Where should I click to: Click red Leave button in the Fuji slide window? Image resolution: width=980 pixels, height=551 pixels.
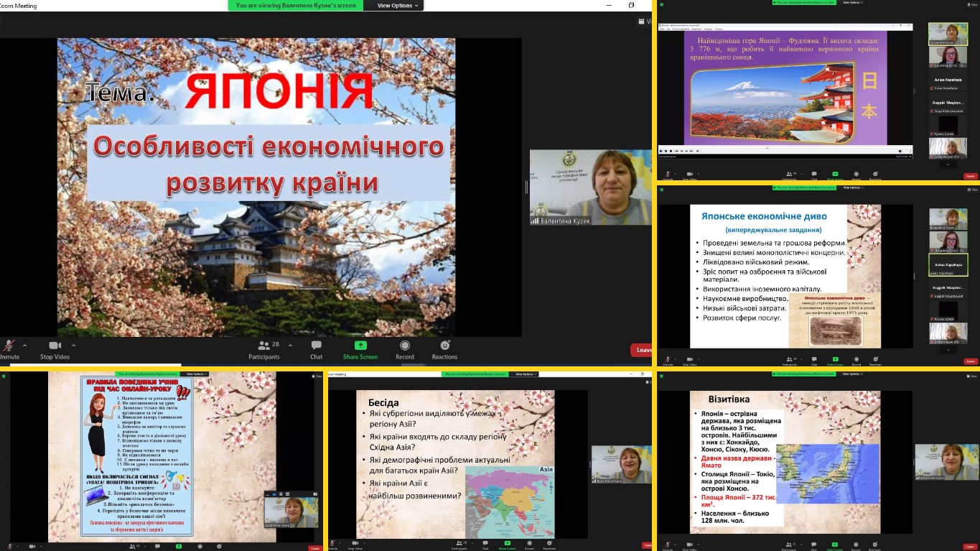coord(971,176)
